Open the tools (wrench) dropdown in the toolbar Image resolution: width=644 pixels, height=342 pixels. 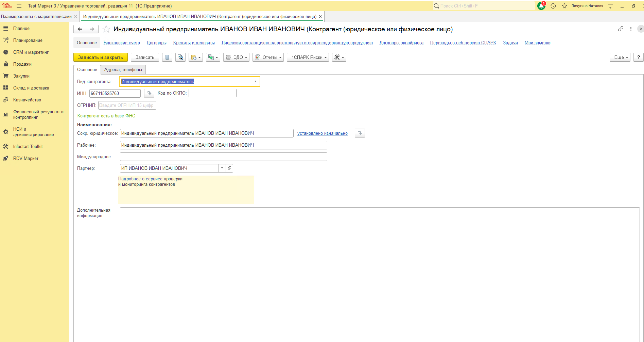339,57
